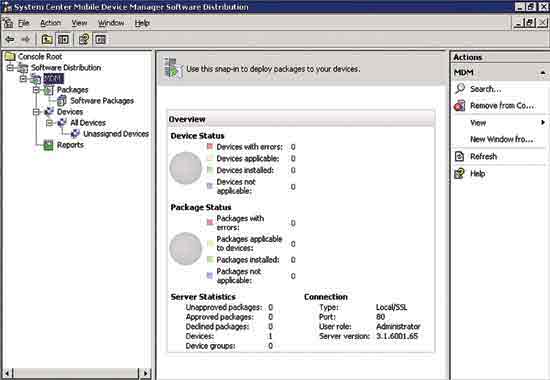Open the View submenu arrow in Actions
The image size is (550, 380).
pyautogui.click(x=543, y=122)
